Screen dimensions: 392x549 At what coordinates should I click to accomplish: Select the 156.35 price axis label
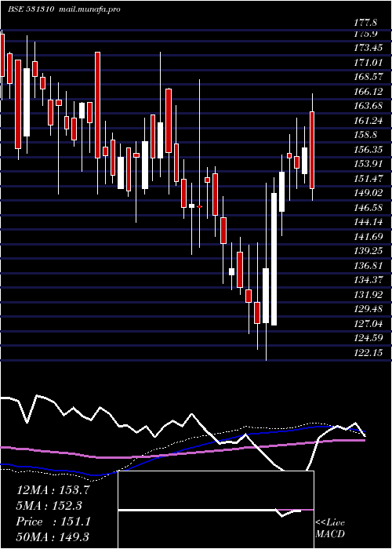pyautogui.click(x=368, y=150)
